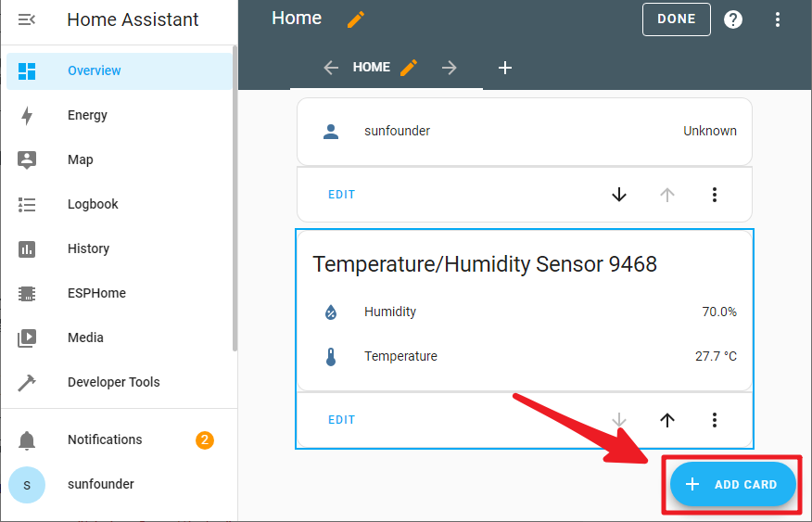Click the sunfounder avatar circle

26,485
